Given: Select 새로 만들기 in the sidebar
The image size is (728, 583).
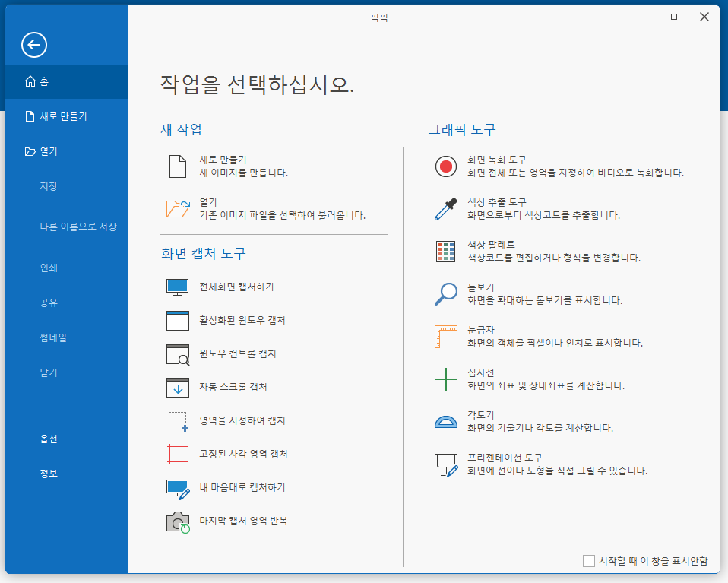Looking at the screenshot, I should click(x=66, y=116).
